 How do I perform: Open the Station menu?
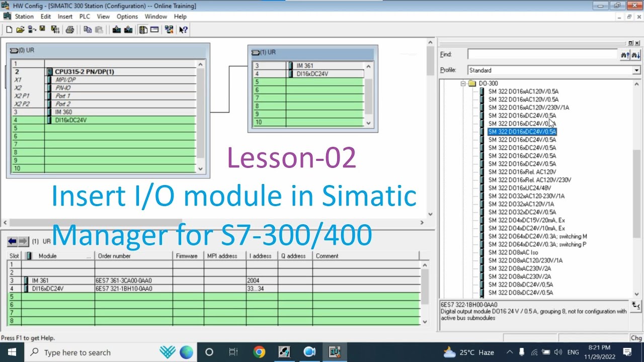click(24, 16)
